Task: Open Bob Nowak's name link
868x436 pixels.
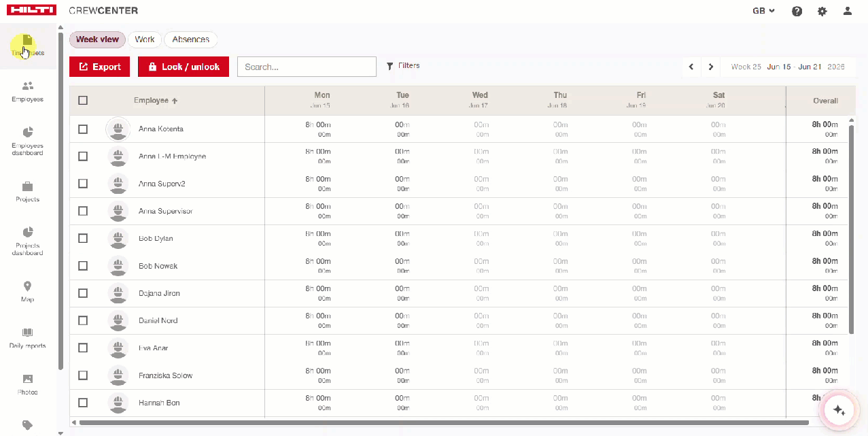Action: [x=156, y=266]
